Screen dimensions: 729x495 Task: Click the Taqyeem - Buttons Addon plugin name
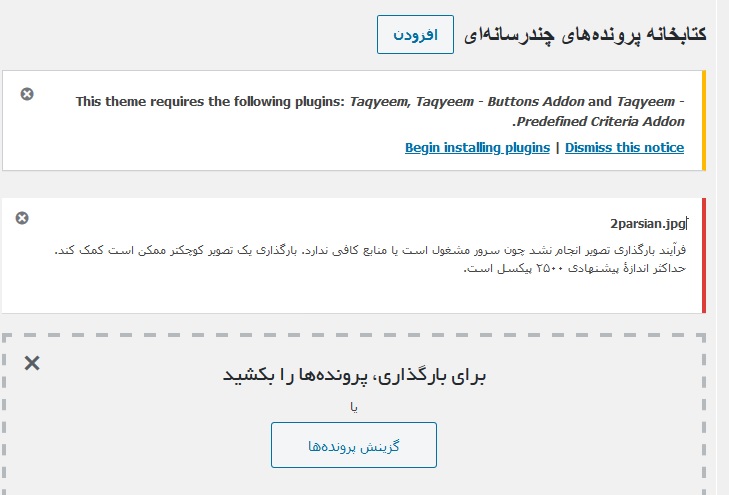click(x=500, y=101)
